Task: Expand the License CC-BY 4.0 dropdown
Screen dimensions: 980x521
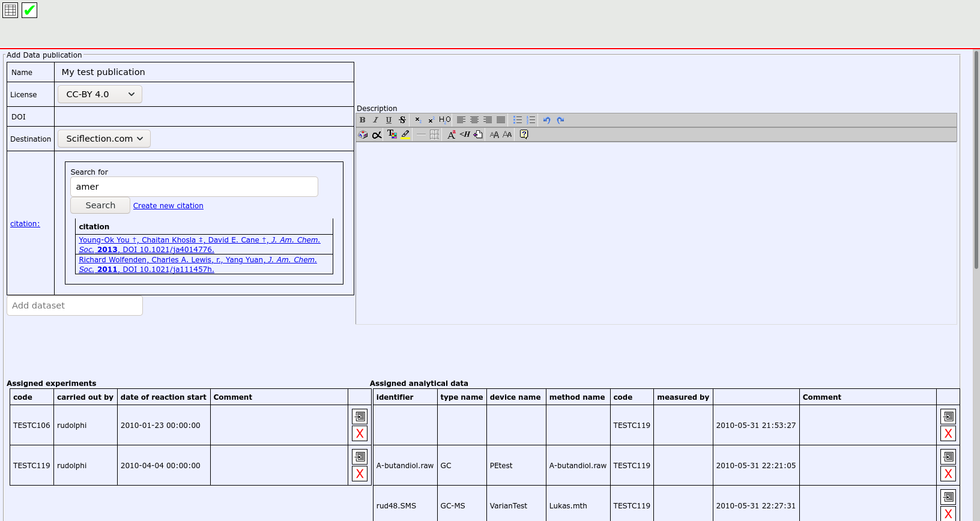Action: (100, 94)
